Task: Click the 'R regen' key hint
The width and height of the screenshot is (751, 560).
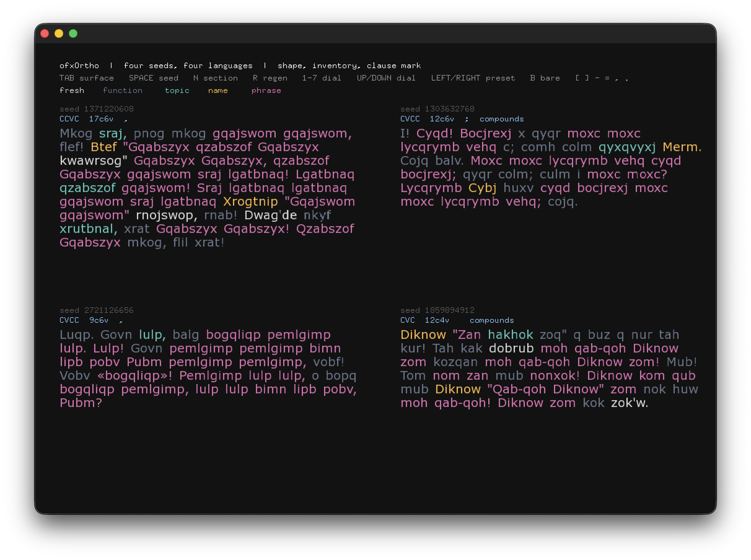Action: point(270,78)
